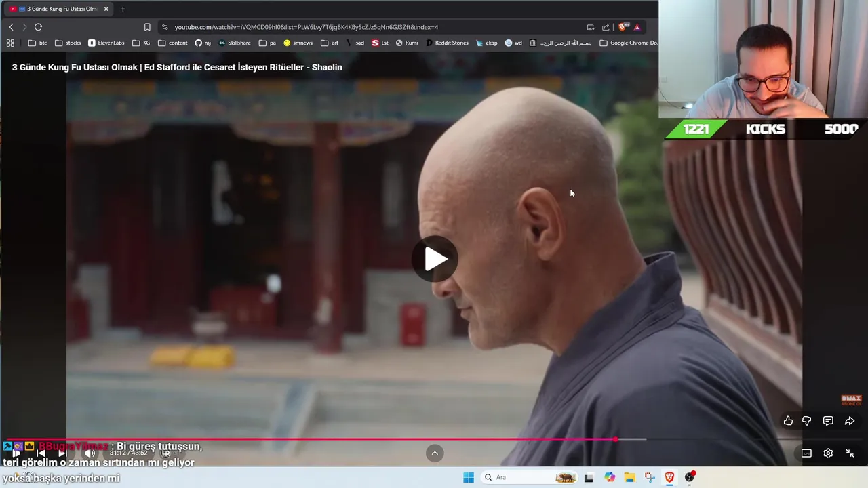Open OBS Studio from the taskbar
The image size is (868, 488).
point(690,477)
